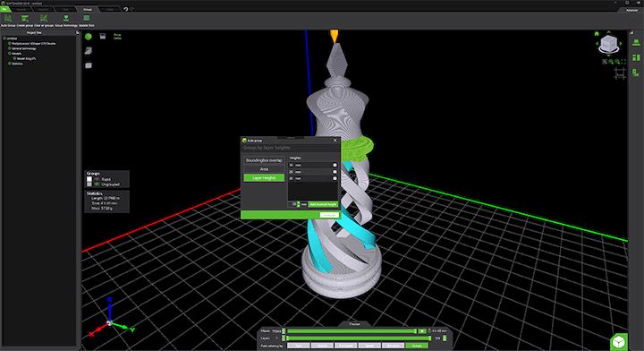Click the stepper right of the Layers slider
Screen dimensions: 644x351
pyautogui.click(x=445, y=338)
